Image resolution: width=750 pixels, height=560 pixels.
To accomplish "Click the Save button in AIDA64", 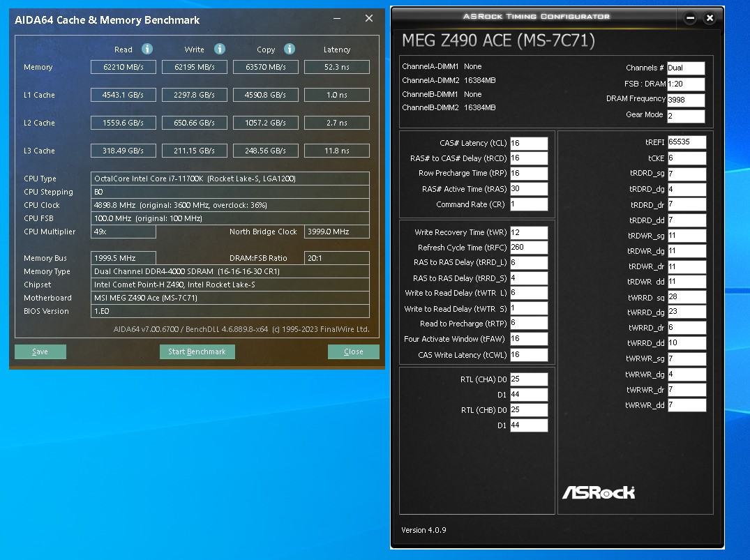I will [x=40, y=351].
